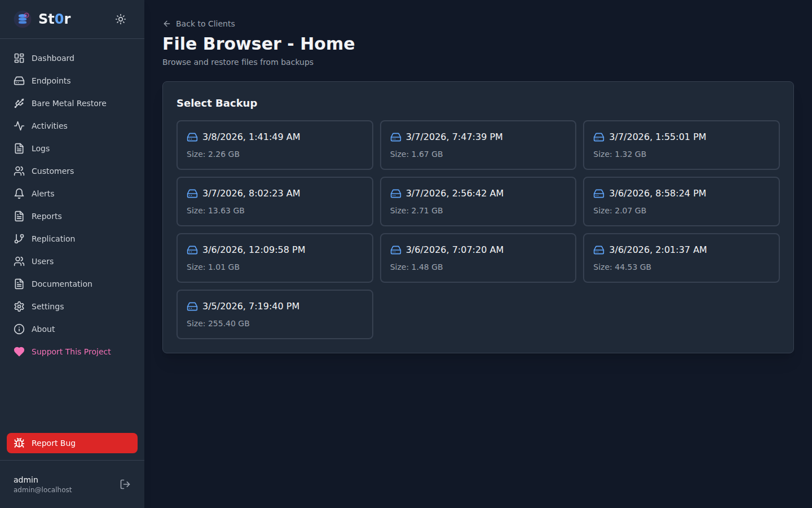812x508 pixels.
Task: Select the 3/6/2026, 8:58:24 PM backup
Action: pos(681,201)
